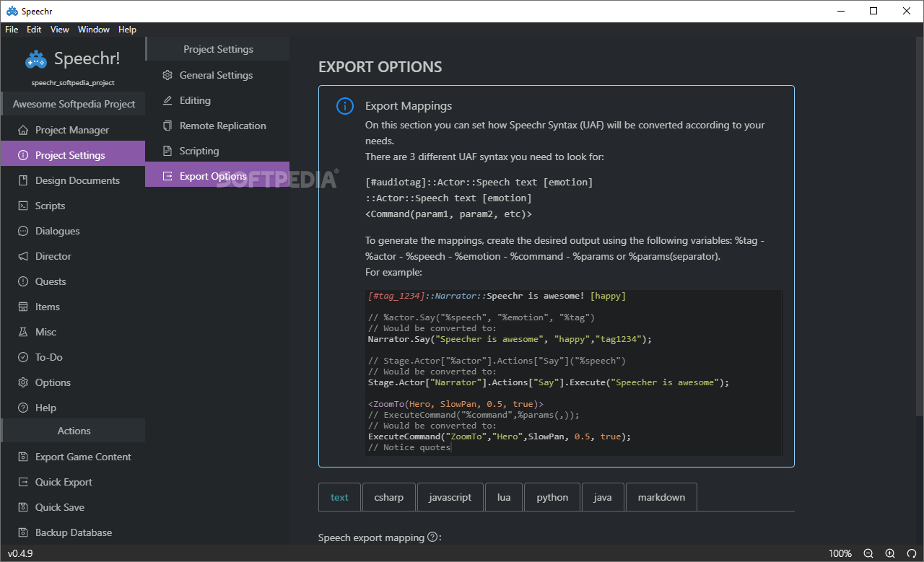Switch to the csharp tab

tap(388, 497)
